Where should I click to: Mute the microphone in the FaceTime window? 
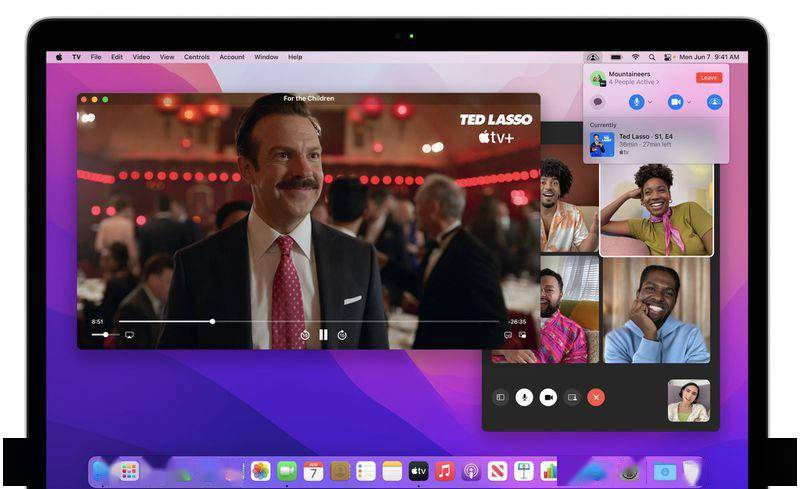click(524, 397)
